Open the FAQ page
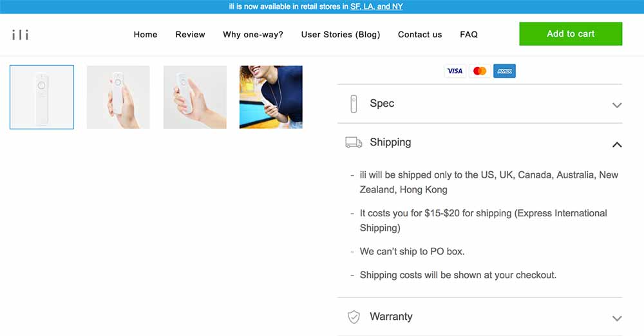This screenshot has width=644, height=336. [469, 35]
